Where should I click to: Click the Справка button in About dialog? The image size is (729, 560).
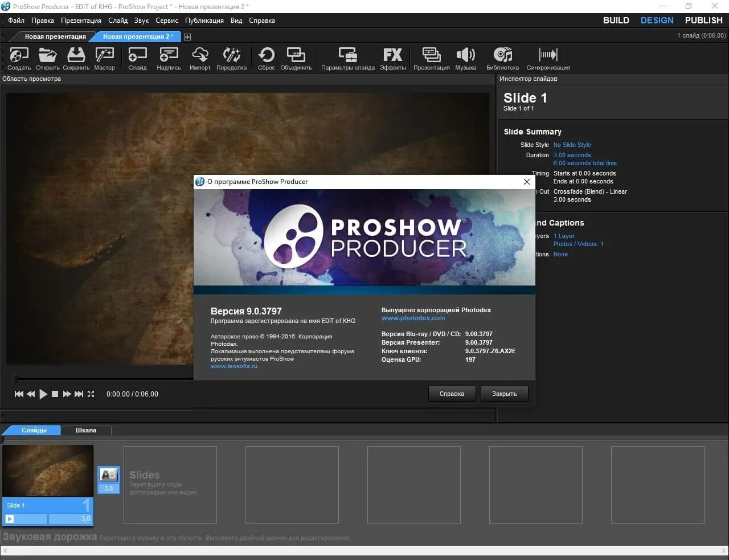pyautogui.click(x=452, y=394)
